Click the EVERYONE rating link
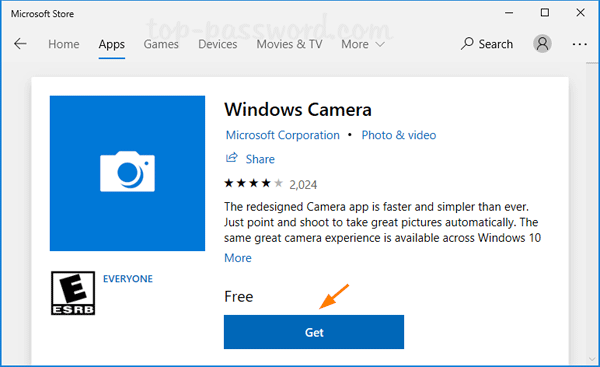The height and width of the screenshot is (367, 600). click(x=128, y=279)
